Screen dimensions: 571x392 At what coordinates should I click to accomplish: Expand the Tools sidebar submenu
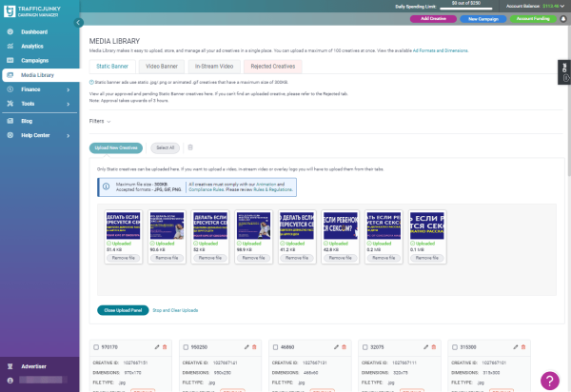[69, 103]
